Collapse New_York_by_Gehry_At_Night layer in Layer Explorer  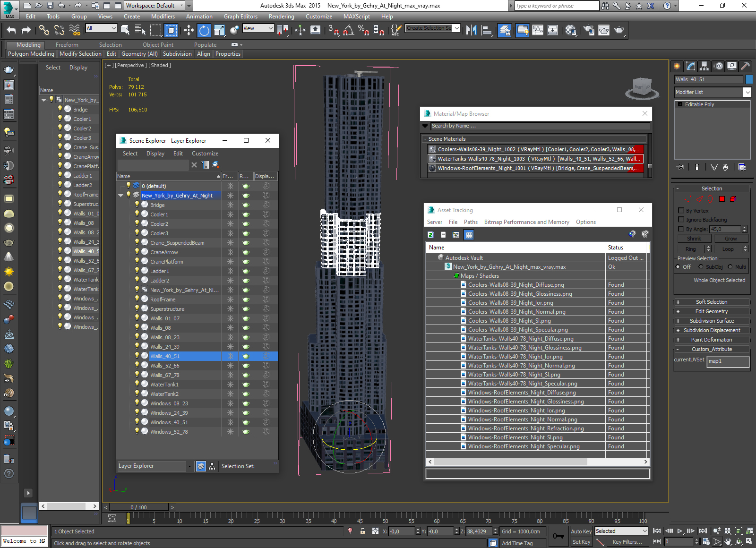121,196
